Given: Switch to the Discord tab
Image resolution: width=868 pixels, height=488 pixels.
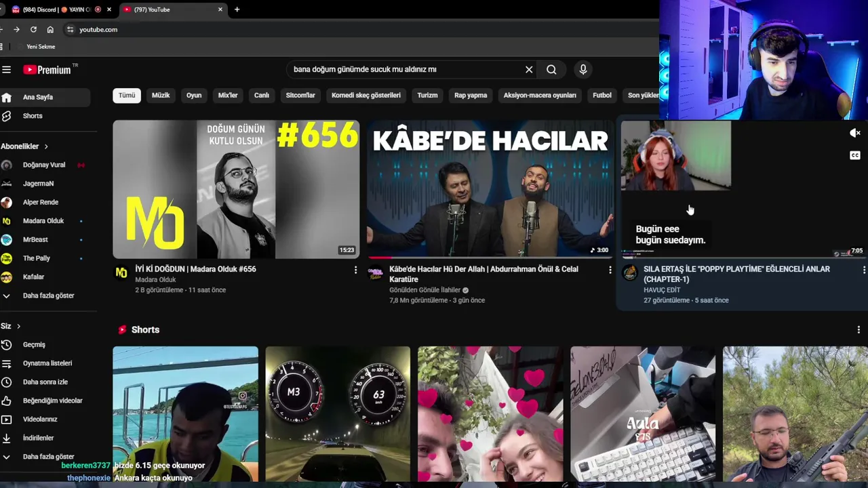Looking at the screenshot, I should 58,9.
